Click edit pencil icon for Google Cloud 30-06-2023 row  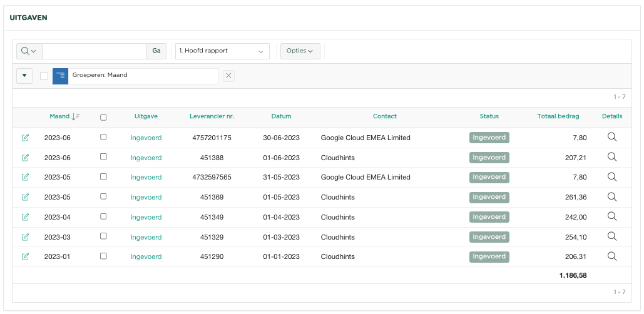click(x=25, y=138)
